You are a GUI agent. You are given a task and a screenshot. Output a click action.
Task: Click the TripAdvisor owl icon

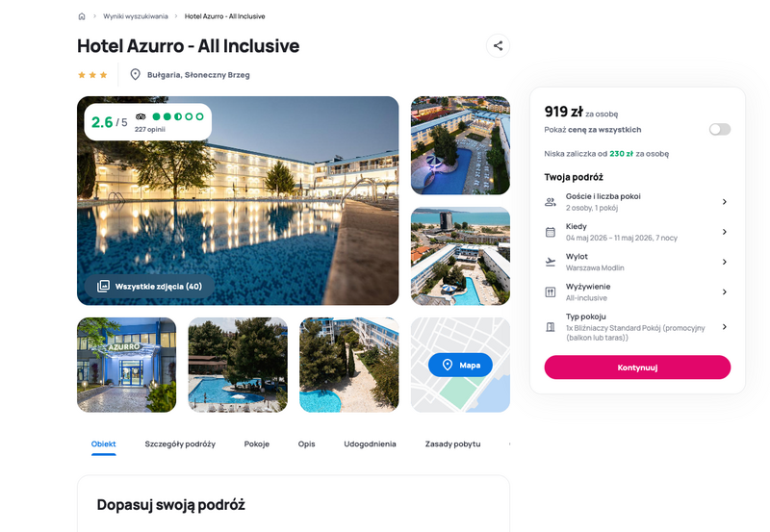point(141,116)
